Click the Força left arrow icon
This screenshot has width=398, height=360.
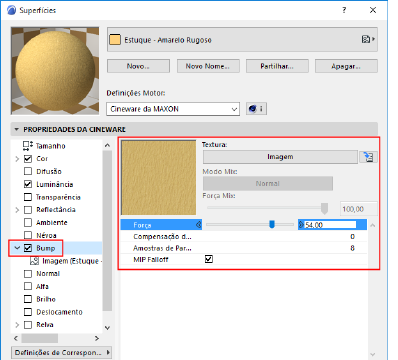coord(198,225)
